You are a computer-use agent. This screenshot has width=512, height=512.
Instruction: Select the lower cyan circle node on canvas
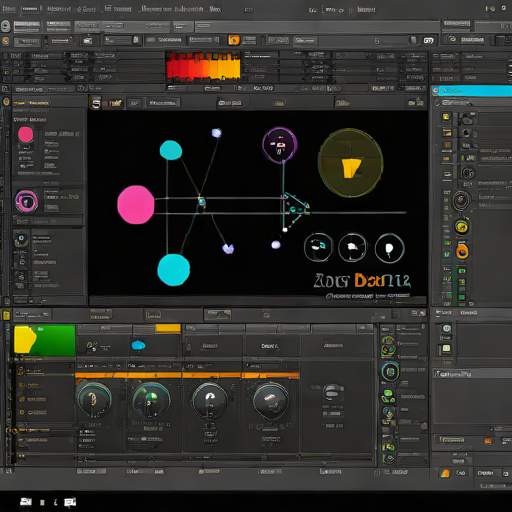173,270
